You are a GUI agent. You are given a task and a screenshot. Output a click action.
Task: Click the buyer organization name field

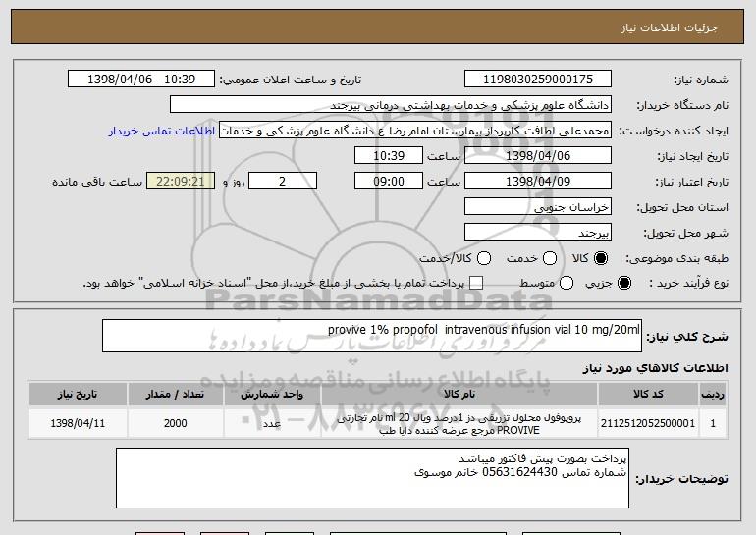click(x=391, y=105)
